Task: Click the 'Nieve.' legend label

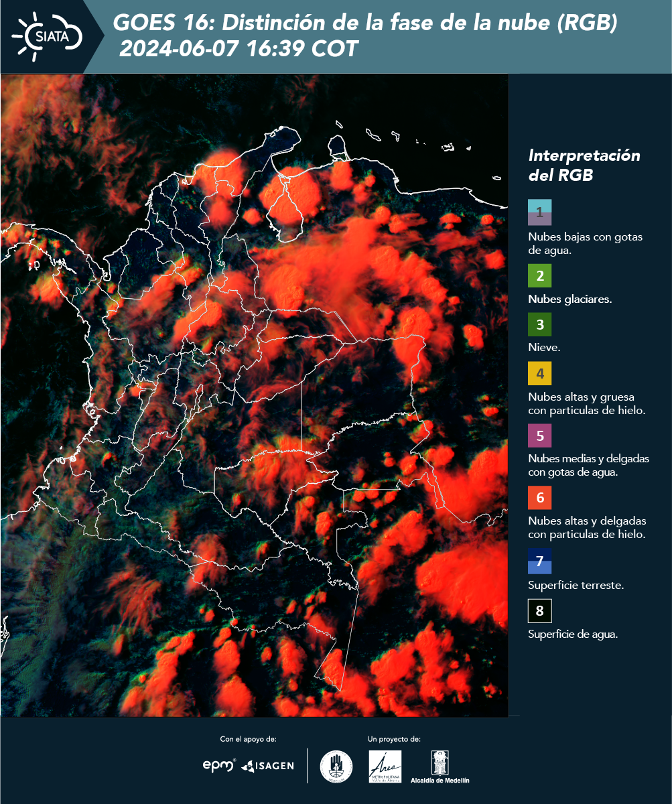Action: pos(544,348)
